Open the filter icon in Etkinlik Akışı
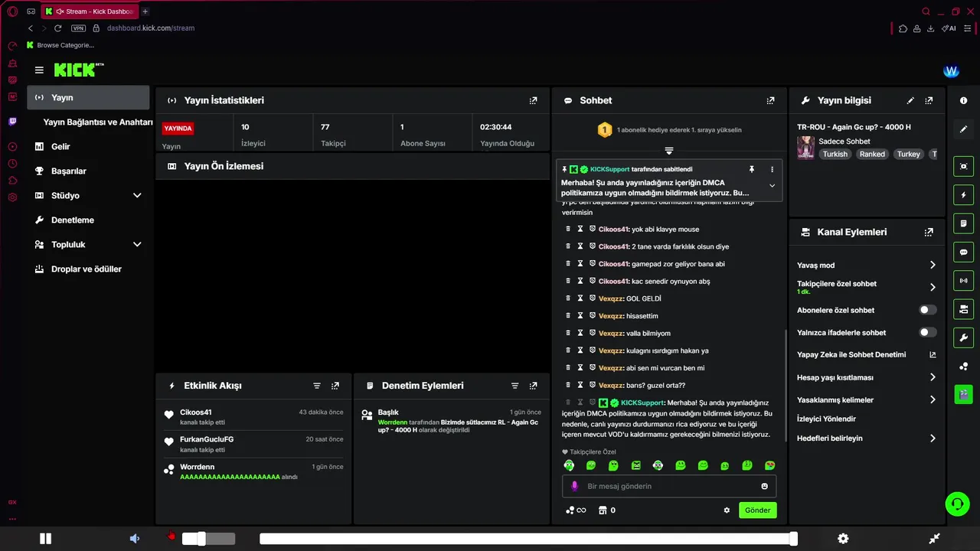This screenshot has height=551, width=980. point(317,386)
